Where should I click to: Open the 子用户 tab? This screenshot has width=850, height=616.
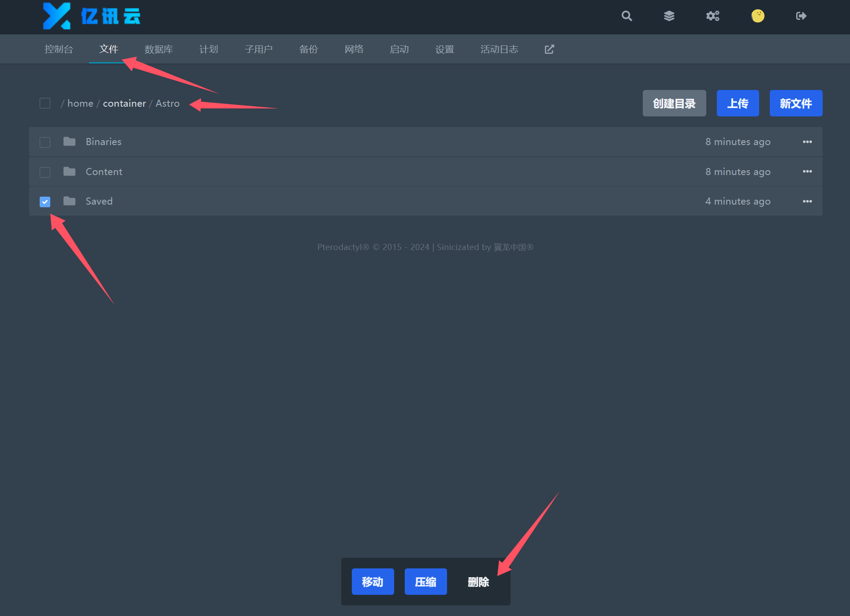coord(258,49)
